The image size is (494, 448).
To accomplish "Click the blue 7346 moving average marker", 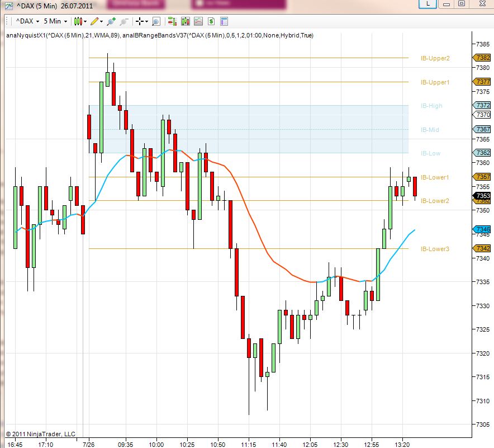I will pyautogui.click(x=482, y=229).
